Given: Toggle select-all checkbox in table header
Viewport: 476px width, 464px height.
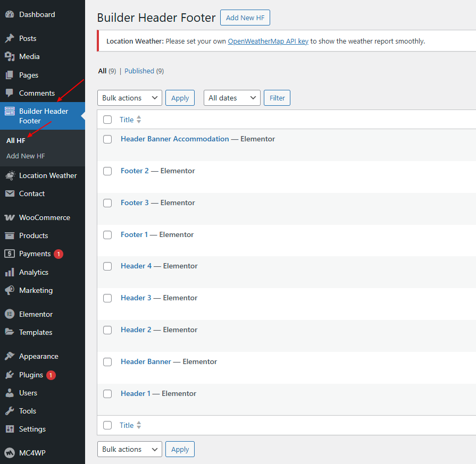Looking at the screenshot, I should point(107,120).
